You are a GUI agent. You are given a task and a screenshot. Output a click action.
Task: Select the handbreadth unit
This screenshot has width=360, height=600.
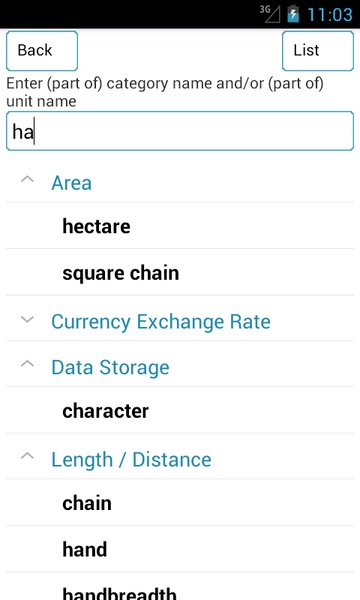[x=180, y=587]
